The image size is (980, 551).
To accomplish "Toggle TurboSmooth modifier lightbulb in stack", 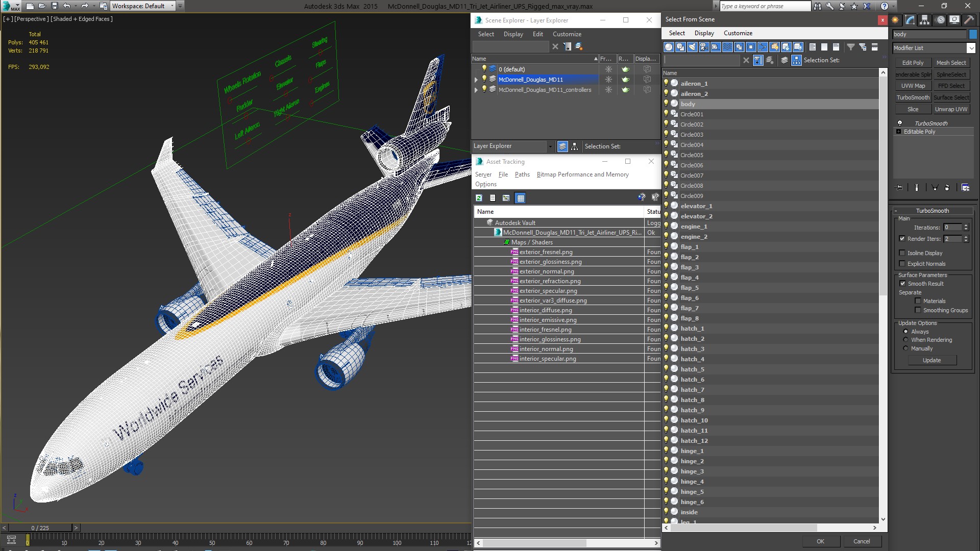I will [x=900, y=123].
